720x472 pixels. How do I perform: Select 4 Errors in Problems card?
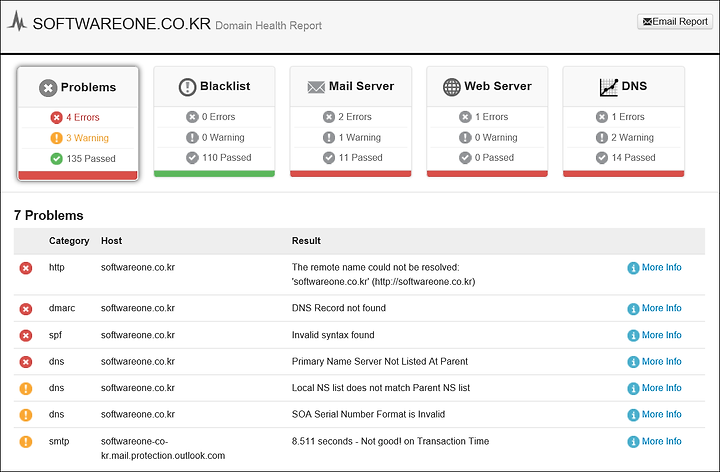(83, 118)
